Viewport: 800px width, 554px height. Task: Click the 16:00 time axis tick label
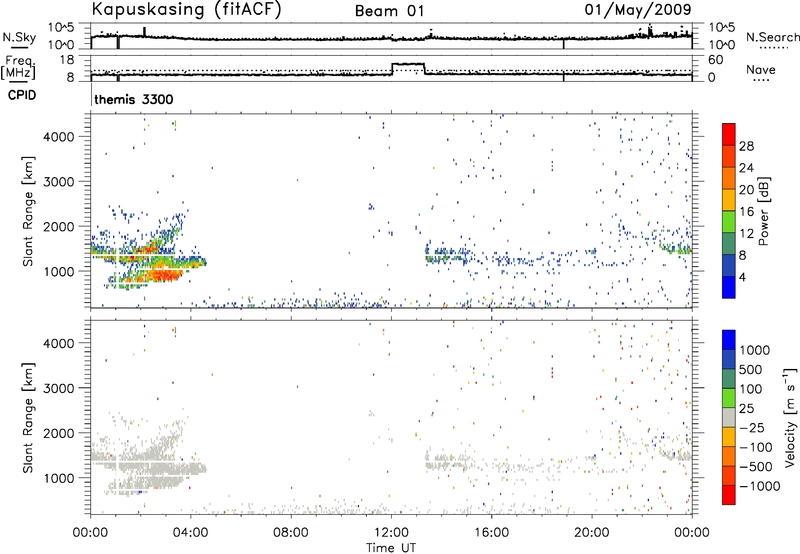click(491, 533)
